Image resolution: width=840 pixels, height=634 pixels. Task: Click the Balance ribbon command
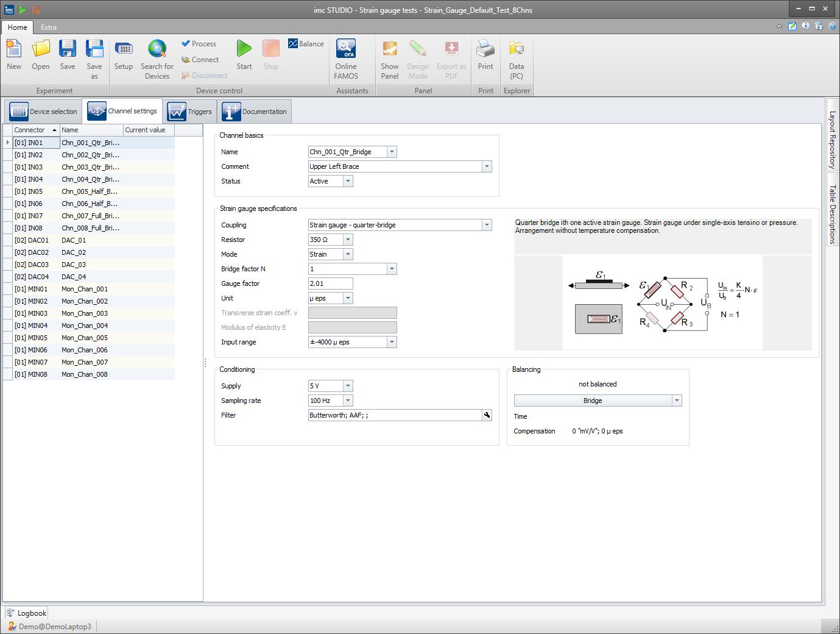point(306,44)
